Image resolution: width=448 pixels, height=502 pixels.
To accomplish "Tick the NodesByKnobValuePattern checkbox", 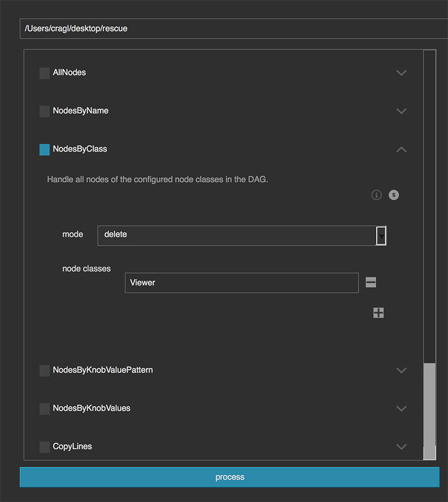I will click(45, 370).
